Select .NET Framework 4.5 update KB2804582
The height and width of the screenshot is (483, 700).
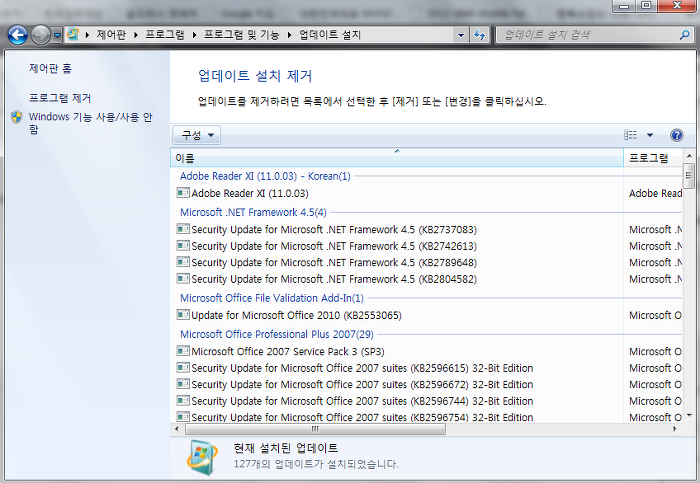(x=334, y=279)
